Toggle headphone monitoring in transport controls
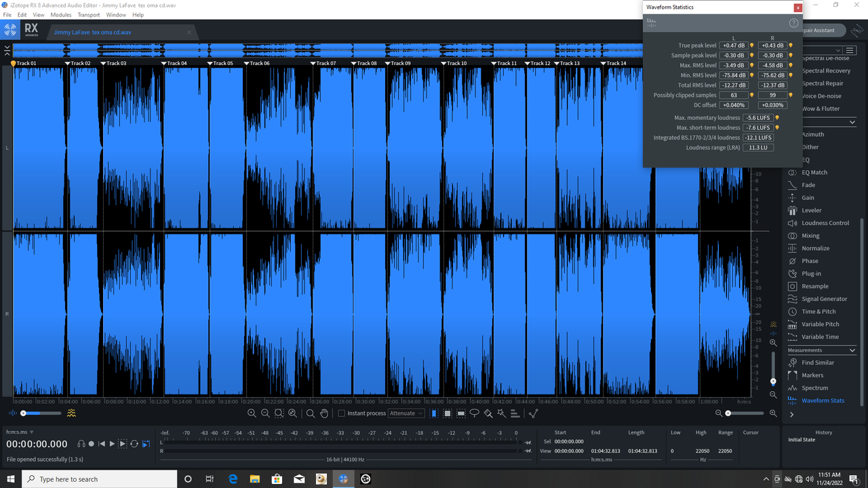This screenshot has width=868, height=488. click(81, 444)
